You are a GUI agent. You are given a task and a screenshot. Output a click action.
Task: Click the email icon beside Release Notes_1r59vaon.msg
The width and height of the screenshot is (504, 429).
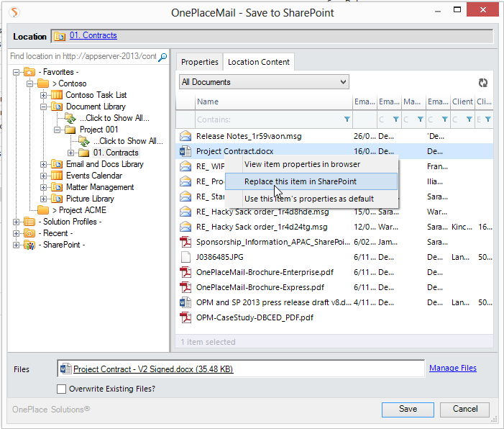[185, 135]
